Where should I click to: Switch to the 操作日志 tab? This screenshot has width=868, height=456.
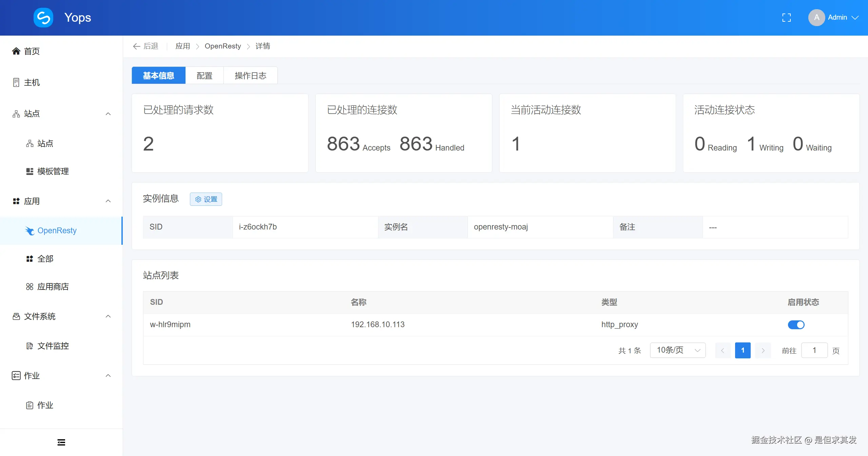coord(250,75)
